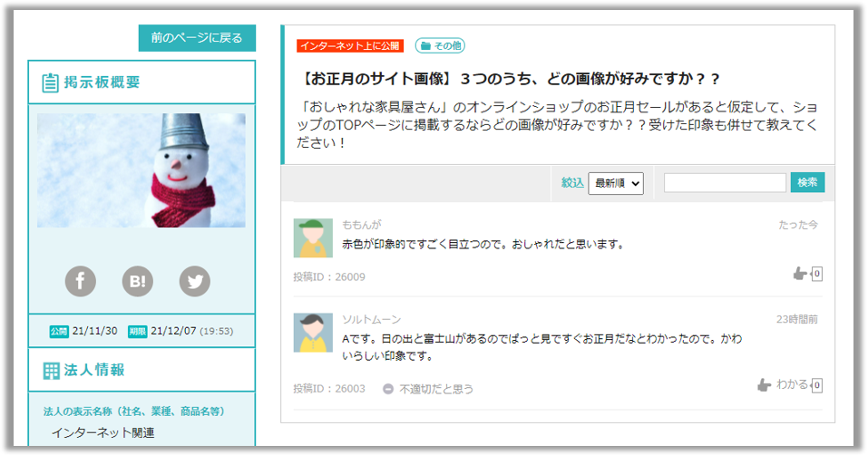Screen dimensions: 868x455
Task: Click the building icon beside 法人情報
Action: pos(51,371)
